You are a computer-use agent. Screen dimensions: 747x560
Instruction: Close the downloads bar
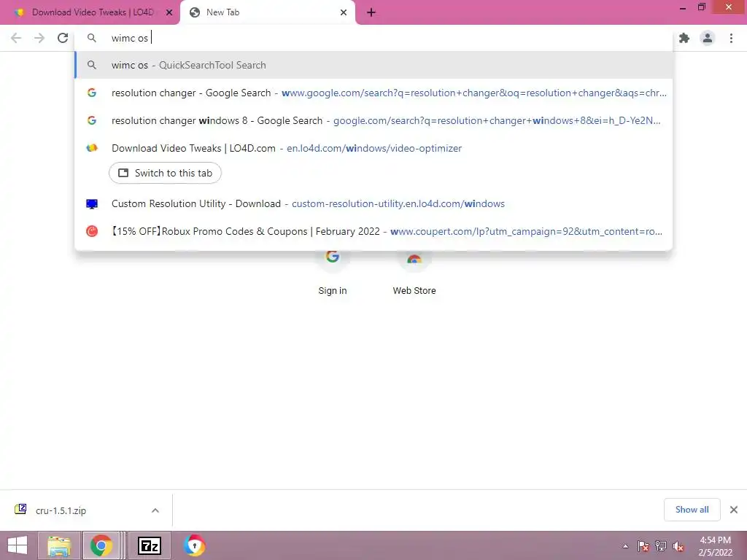(x=734, y=510)
